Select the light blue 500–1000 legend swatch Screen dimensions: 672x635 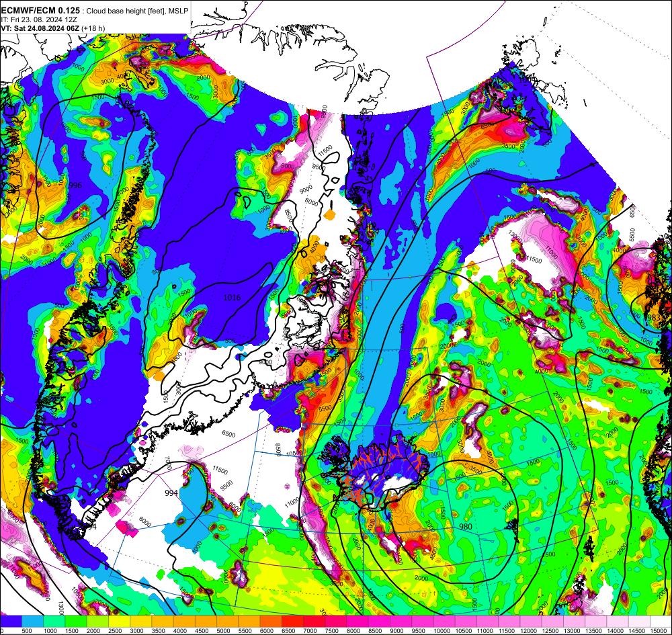pos(32,622)
